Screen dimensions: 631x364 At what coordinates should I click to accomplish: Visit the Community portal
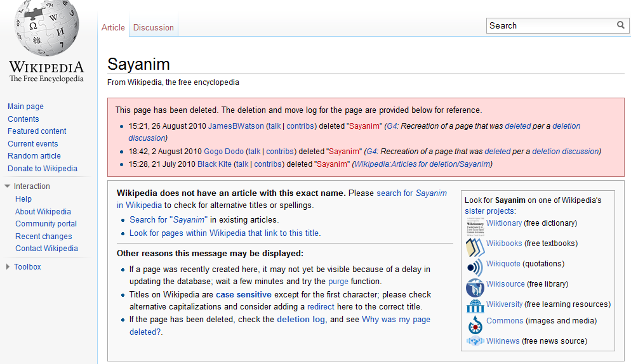click(46, 224)
